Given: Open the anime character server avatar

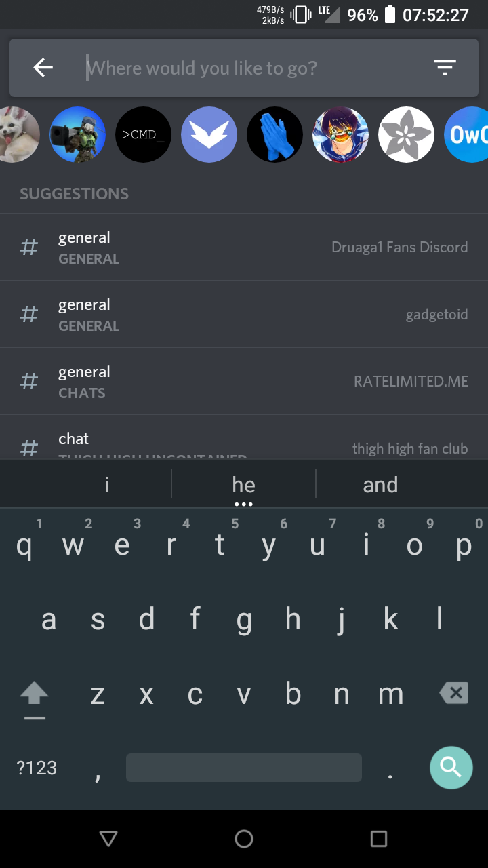Looking at the screenshot, I should pos(340,134).
